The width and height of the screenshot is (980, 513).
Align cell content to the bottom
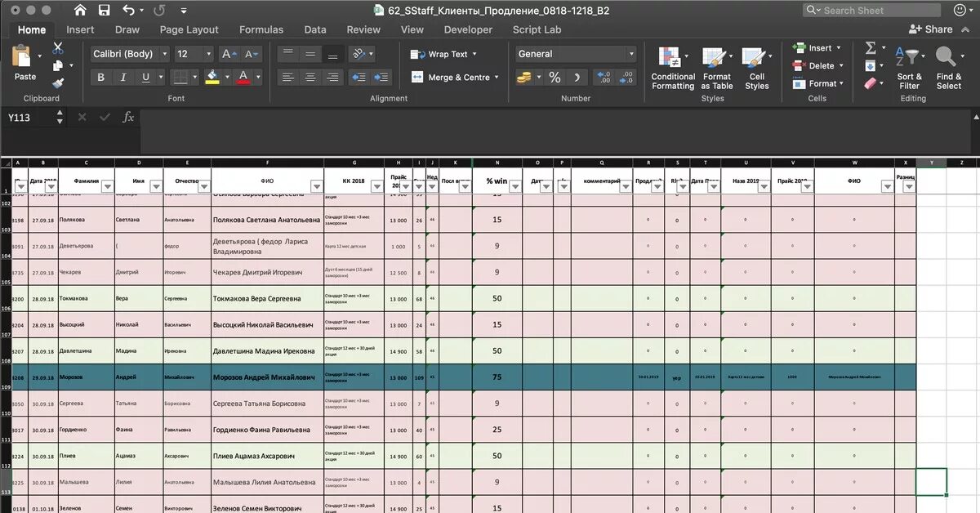coord(332,54)
